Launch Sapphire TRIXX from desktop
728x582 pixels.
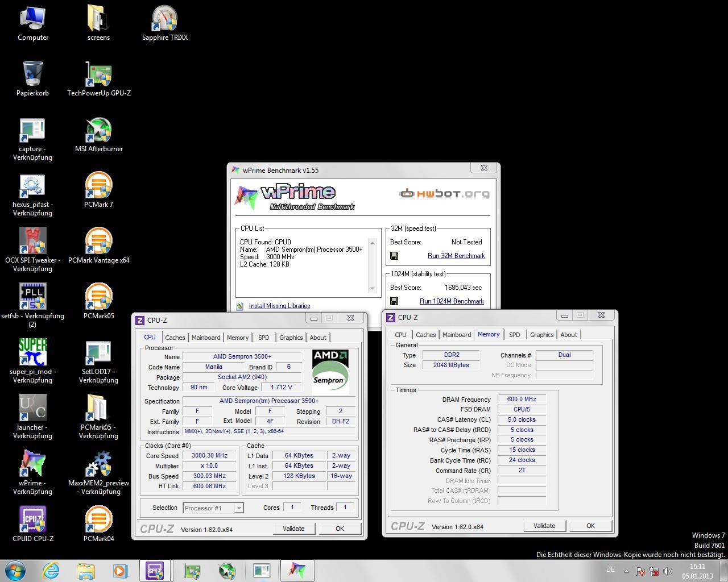pyautogui.click(x=165, y=23)
